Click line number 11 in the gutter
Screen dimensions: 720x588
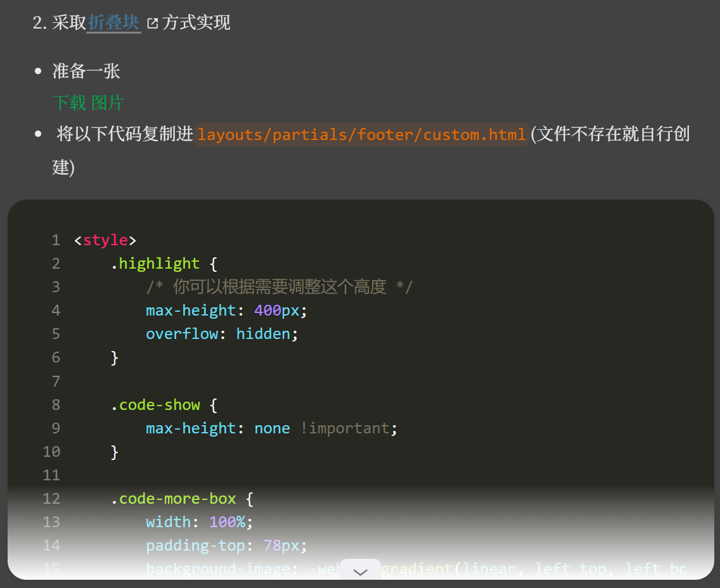click(x=52, y=475)
